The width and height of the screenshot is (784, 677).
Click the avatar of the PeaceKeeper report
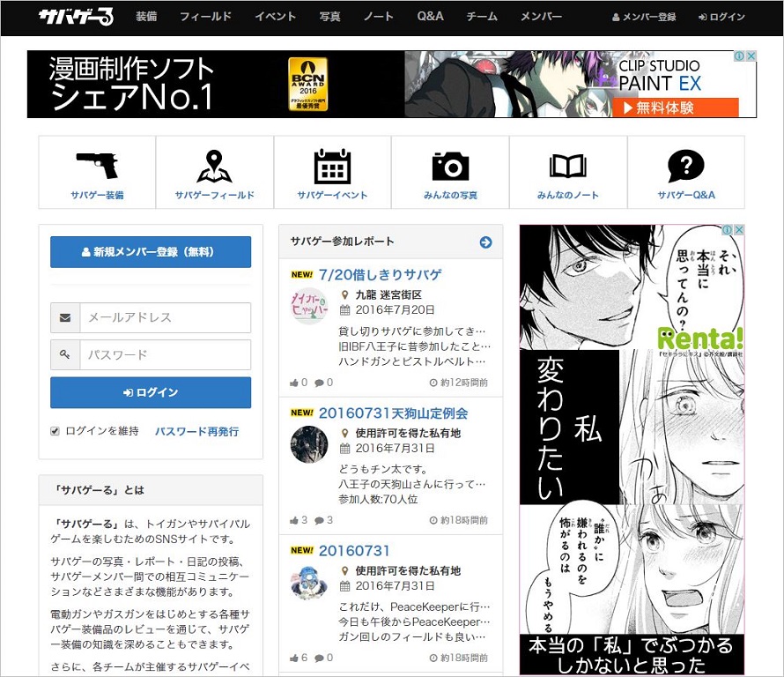(x=309, y=582)
